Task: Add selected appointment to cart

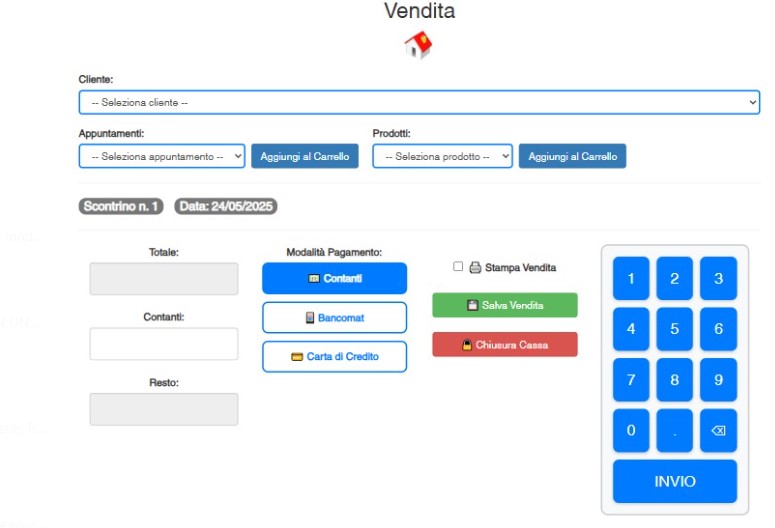Action: 304,156
